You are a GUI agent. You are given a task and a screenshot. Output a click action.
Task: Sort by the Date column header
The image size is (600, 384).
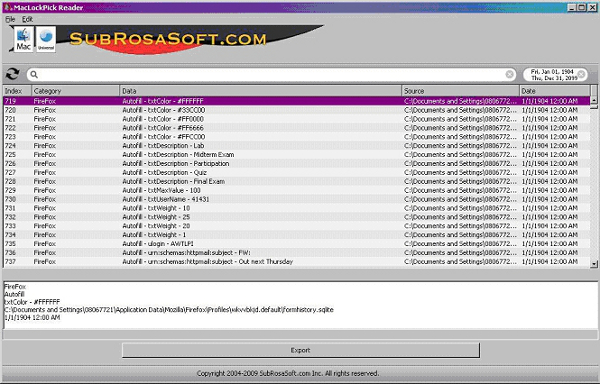click(554, 91)
